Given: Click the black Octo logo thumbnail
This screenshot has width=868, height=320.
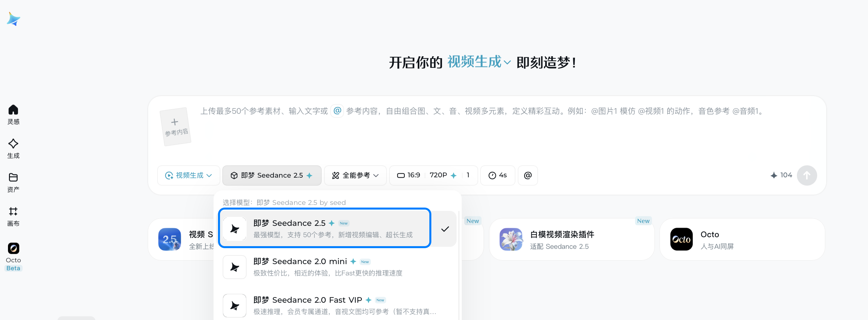Looking at the screenshot, I should pyautogui.click(x=681, y=240).
